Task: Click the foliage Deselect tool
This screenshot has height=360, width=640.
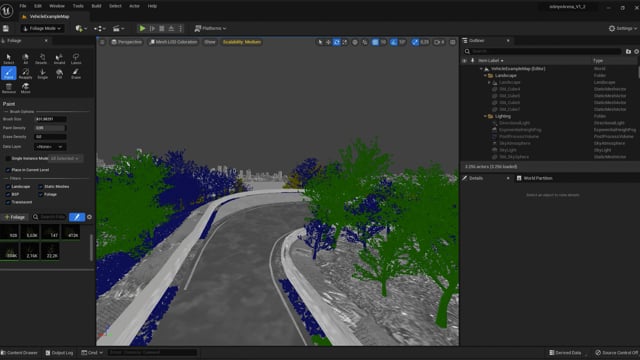Action: pyautogui.click(x=42, y=59)
